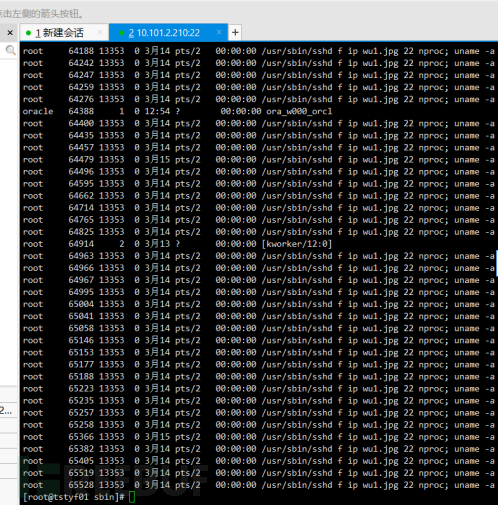Click the sshd process line with PID 65004
Viewport: 498px width, 505px height.
259,304
